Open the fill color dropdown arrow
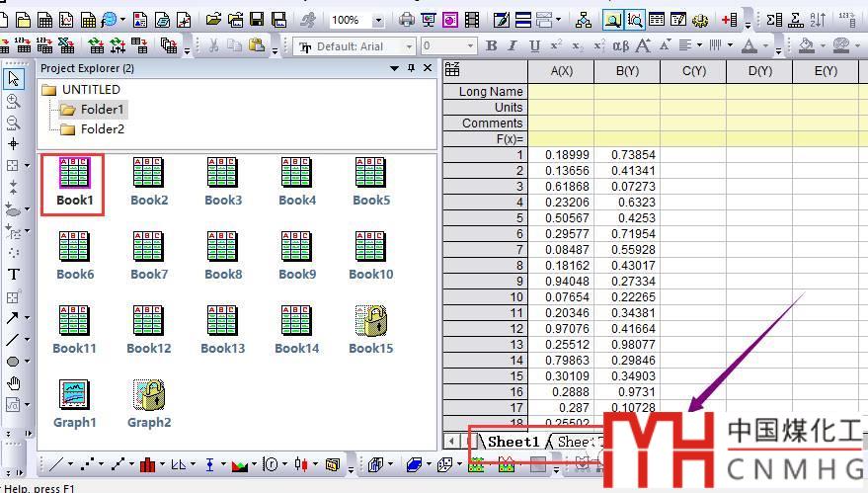This screenshot has width=868, height=493. 822,46
